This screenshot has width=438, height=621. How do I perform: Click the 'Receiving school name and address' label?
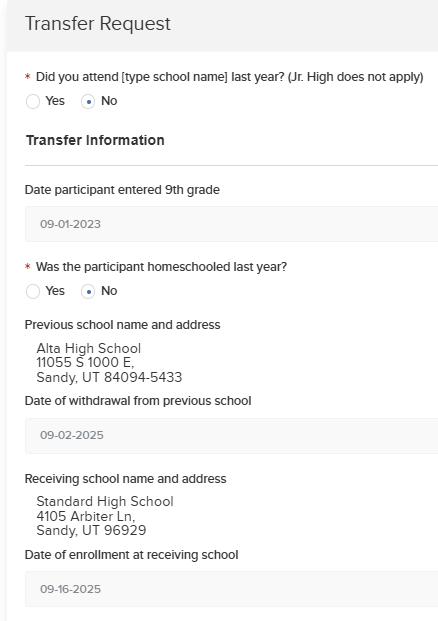point(126,479)
